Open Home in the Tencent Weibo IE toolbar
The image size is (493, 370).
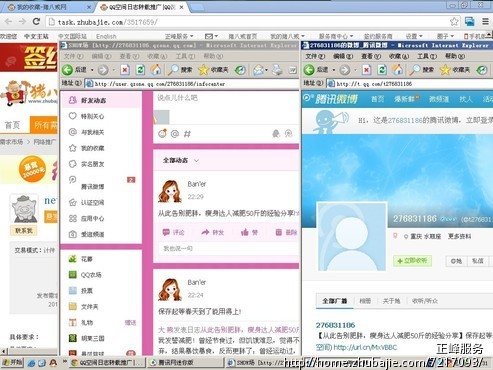pyautogui.click(x=397, y=70)
